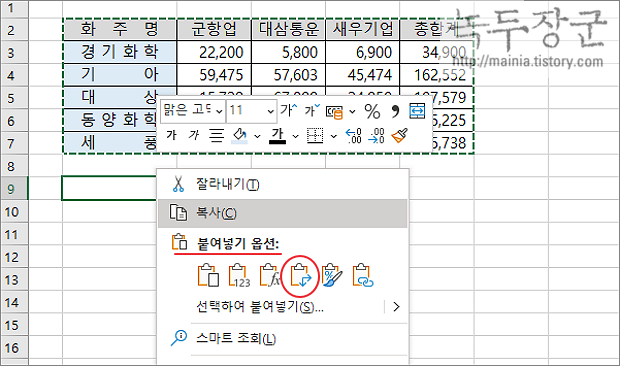Click the Paste Transpose icon
This screenshot has width=620, height=366.
[301, 275]
